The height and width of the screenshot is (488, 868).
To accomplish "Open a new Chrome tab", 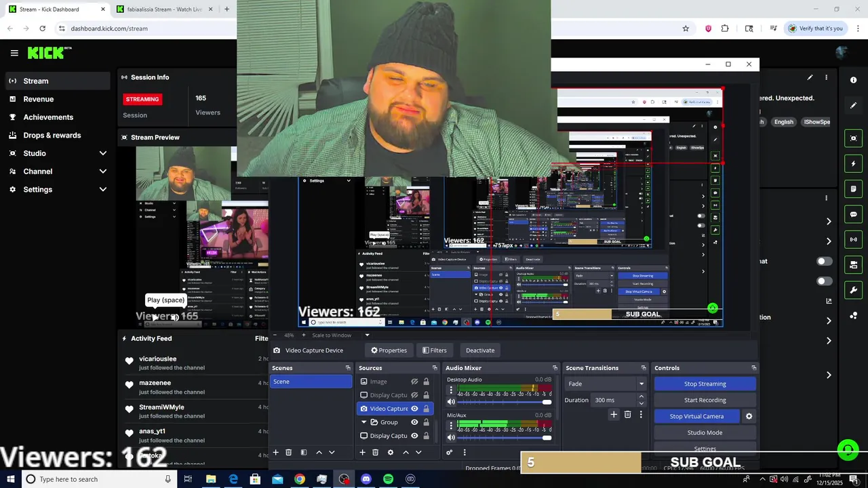I will tap(226, 9).
